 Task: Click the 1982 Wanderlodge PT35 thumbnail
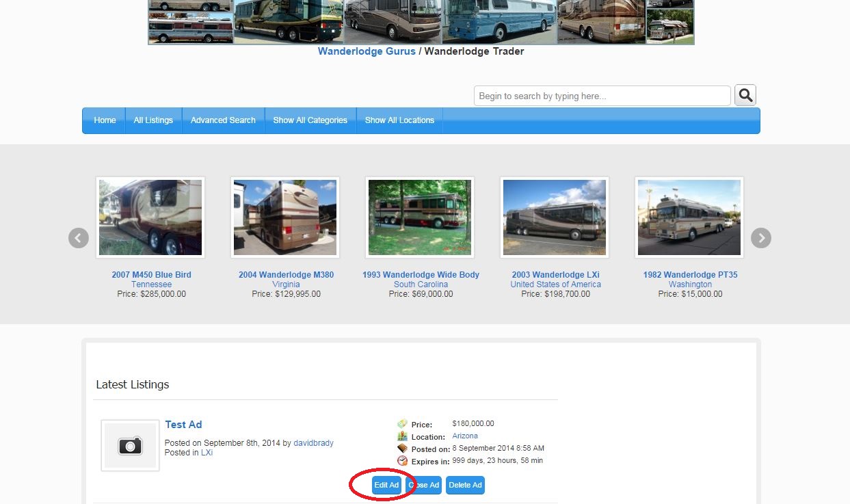coord(689,217)
